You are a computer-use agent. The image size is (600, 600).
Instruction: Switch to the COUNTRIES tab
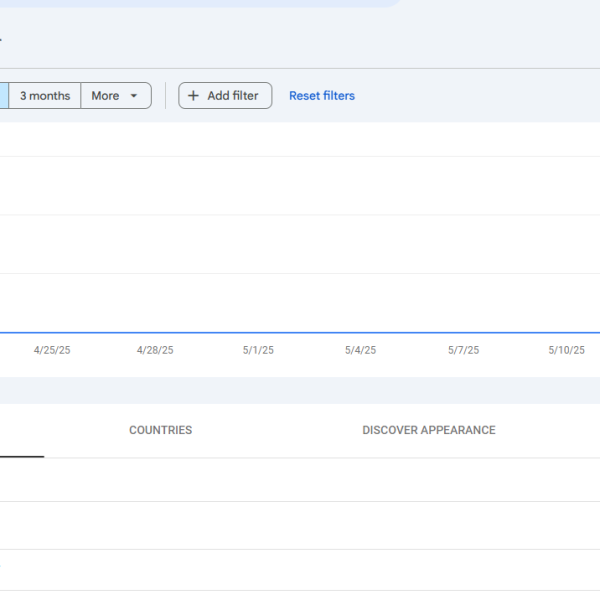pyautogui.click(x=160, y=430)
